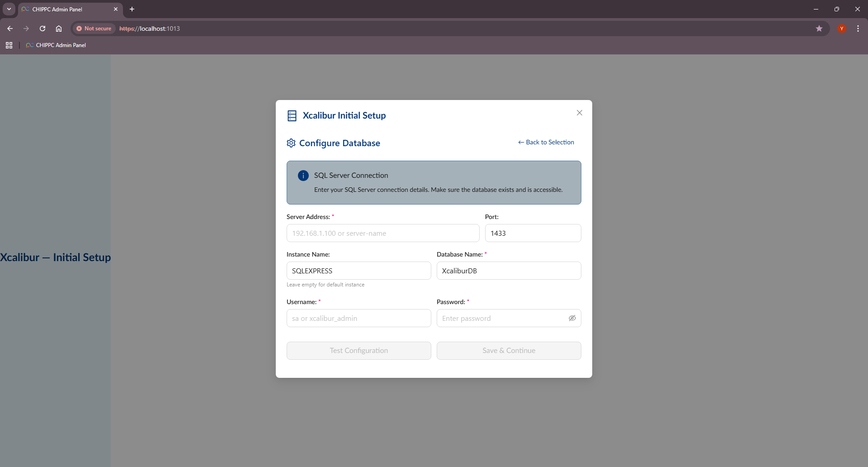The height and width of the screenshot is (467, 868).
Task: Click the Test Configuration button
Action: pyautogui.click(x=359, y=350)
